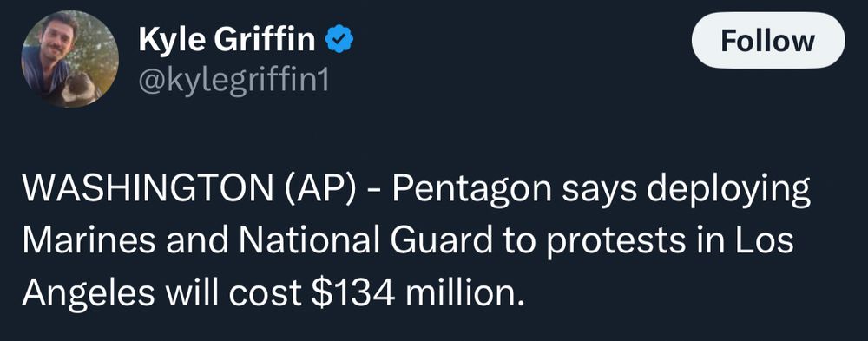Viewport: 868px width, 341px height.
Task: Click the word million at tweet end
Action: pyautogui.click(x=464, y=294)
